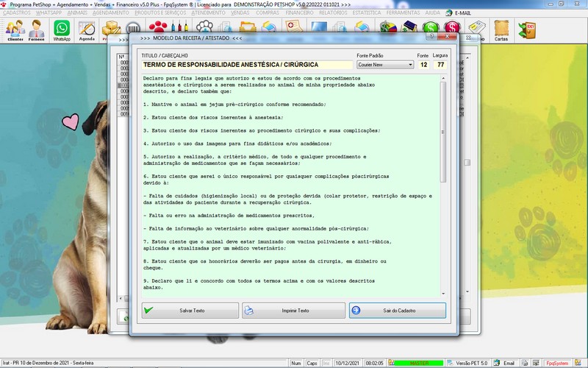
Task: Open the VENDAS menu
Action: point(240,13)
